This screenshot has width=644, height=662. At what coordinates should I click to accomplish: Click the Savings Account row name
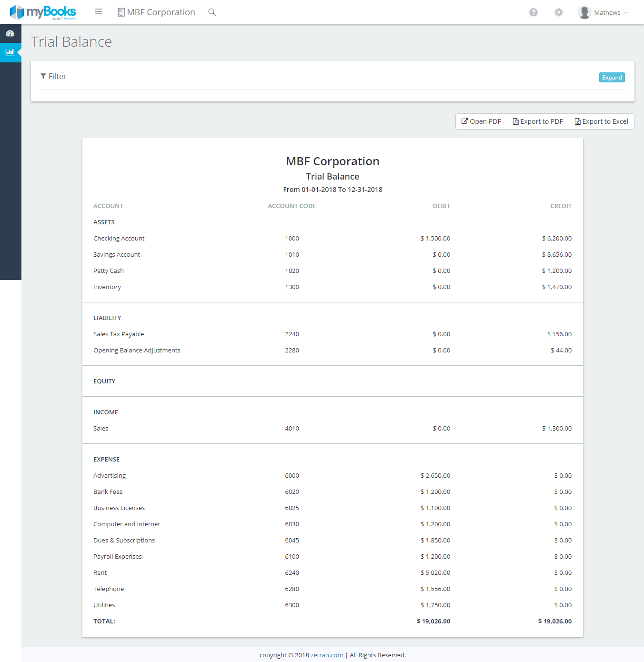(117, 255)
